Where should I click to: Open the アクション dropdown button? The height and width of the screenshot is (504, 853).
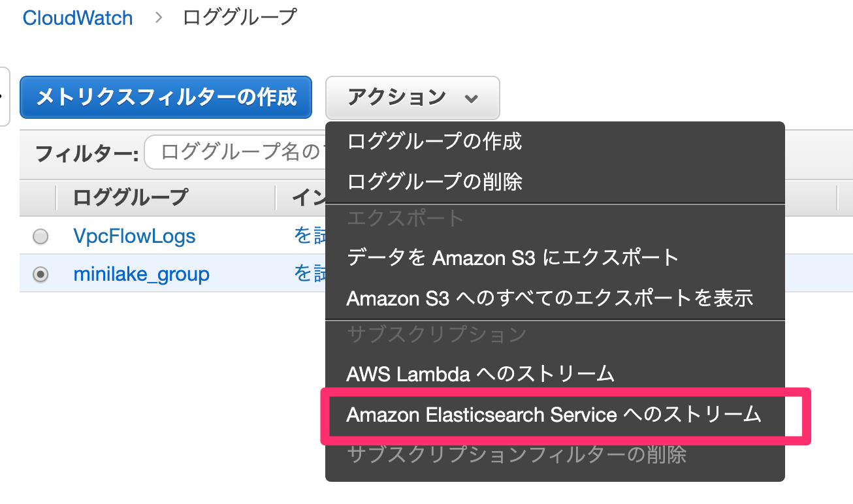coord(413,98)
